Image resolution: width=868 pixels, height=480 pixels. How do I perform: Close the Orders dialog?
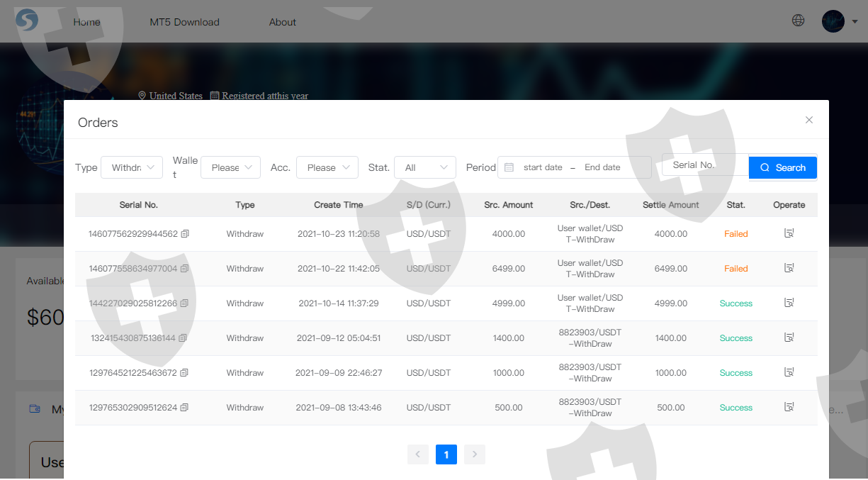point(808,120)
